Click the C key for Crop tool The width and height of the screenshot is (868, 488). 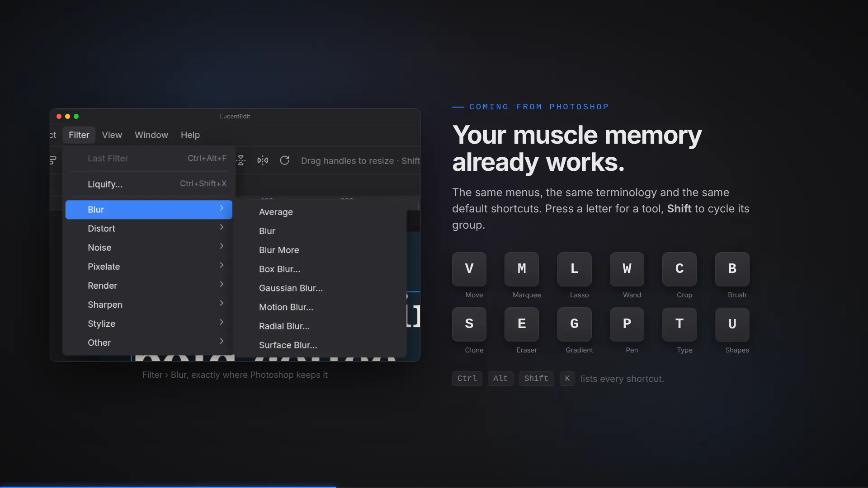(679, 269)
